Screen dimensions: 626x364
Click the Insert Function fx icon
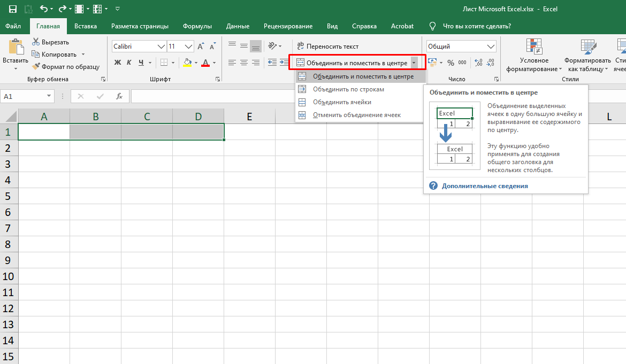coord(119,96)
